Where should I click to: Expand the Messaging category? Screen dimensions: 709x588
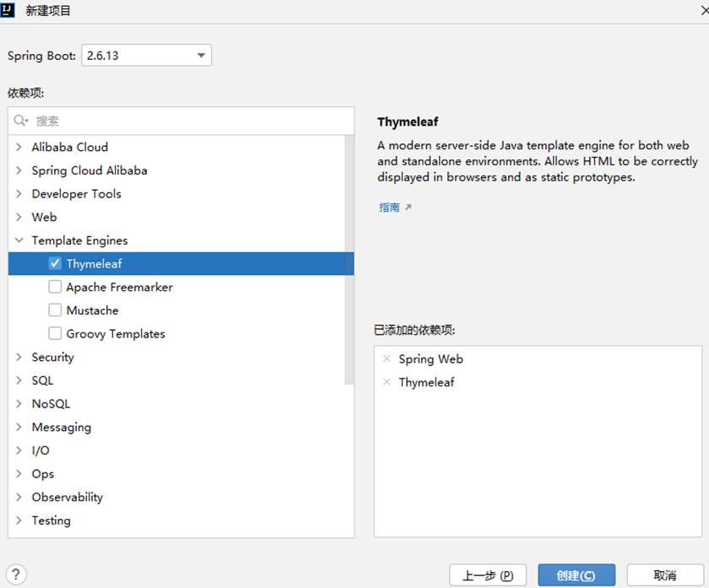19,427
